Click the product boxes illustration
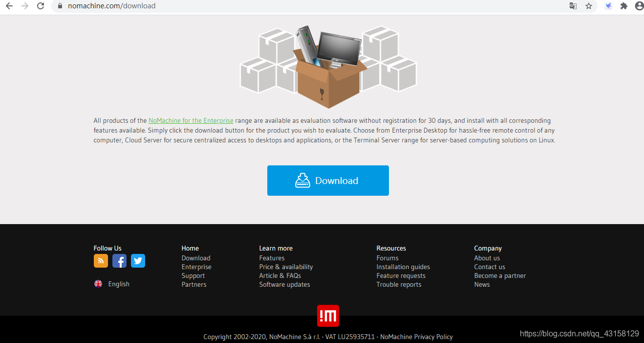This screenshot has height=343, width=644. click(x=328, y=67)
